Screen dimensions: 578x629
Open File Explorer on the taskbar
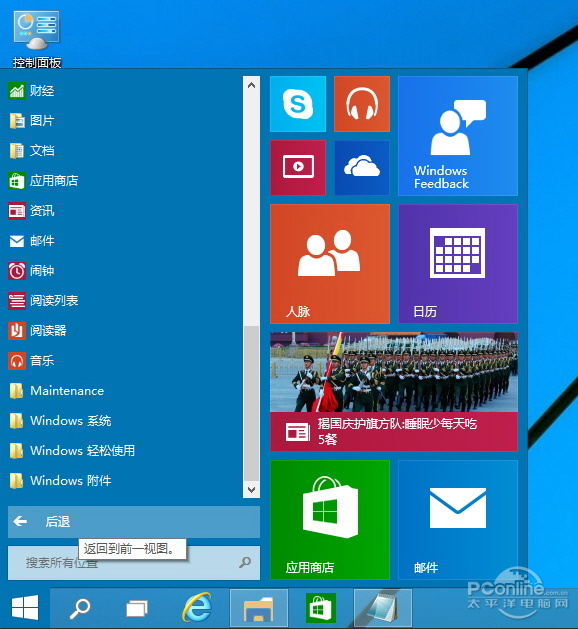click(x=259, y=608)
